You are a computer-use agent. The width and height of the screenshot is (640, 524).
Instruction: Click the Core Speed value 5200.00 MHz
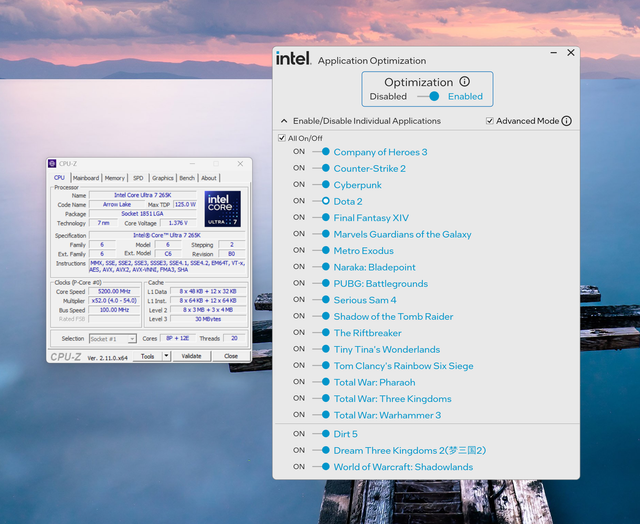tap(114, 291)
